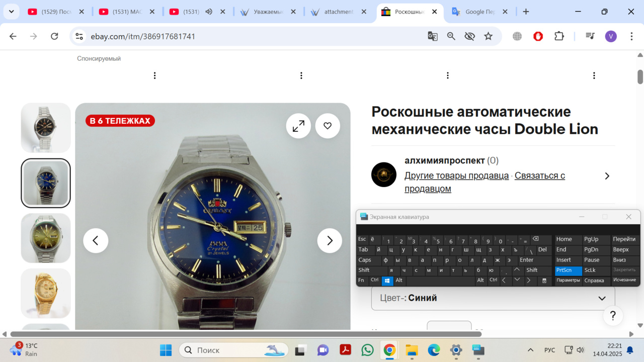Open Google Translate icon in address bar
Viewport: 644px width, 362px height.
[x=433, y=36]
